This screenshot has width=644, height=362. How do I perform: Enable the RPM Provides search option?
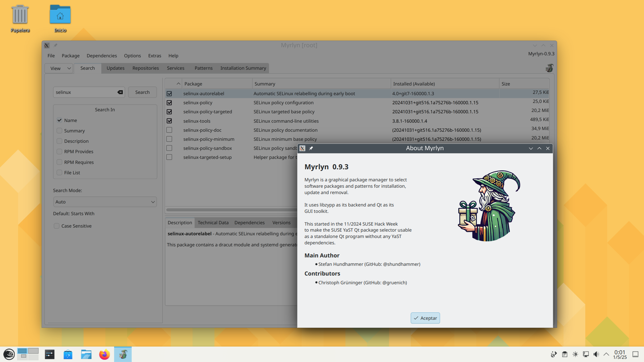pyautogui.click(x=59, y=152)
